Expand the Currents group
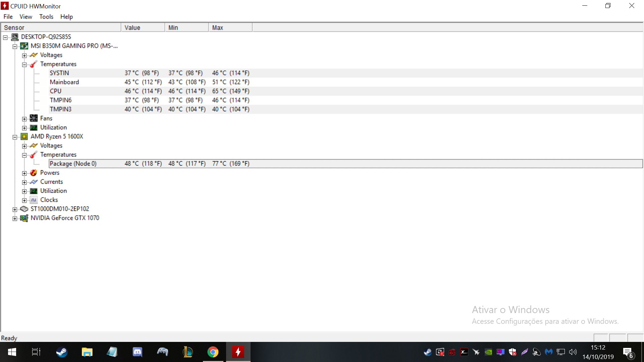Image resolution: width=644 pixels, height=362 pixels. [24, 182]
